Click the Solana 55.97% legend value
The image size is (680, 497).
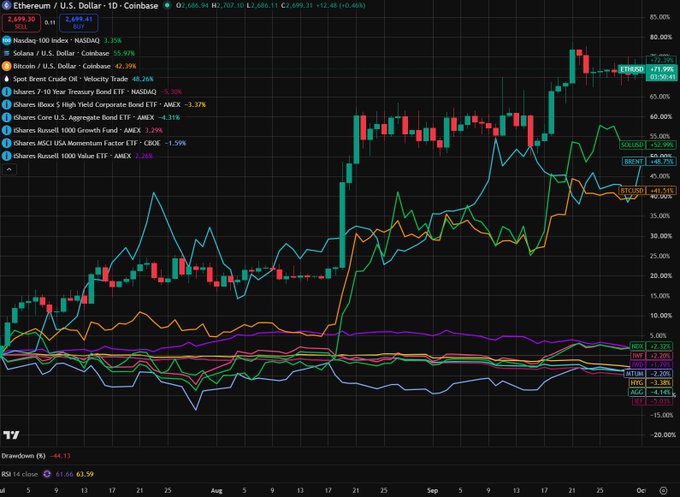coord(124,53)
